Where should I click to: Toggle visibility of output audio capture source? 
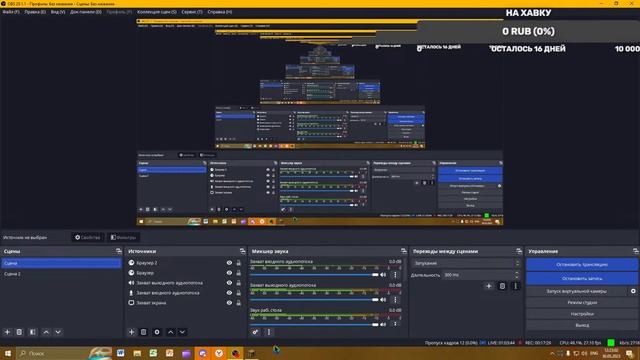[229, 283]
